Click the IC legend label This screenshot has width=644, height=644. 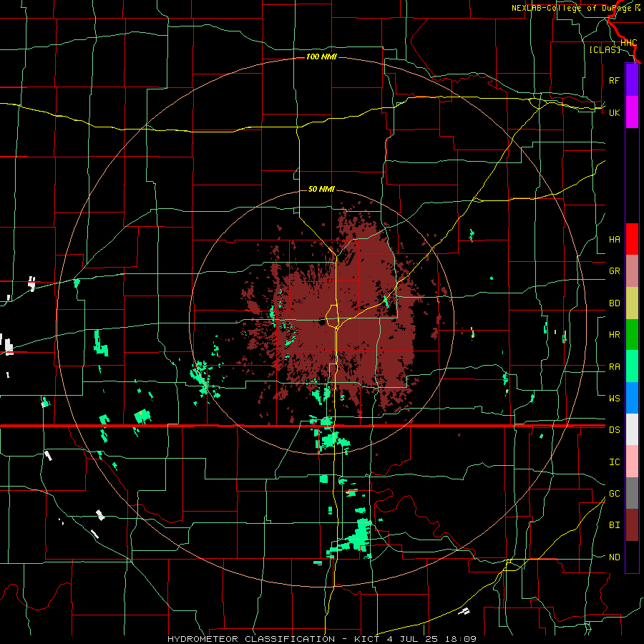pos(614,462)
